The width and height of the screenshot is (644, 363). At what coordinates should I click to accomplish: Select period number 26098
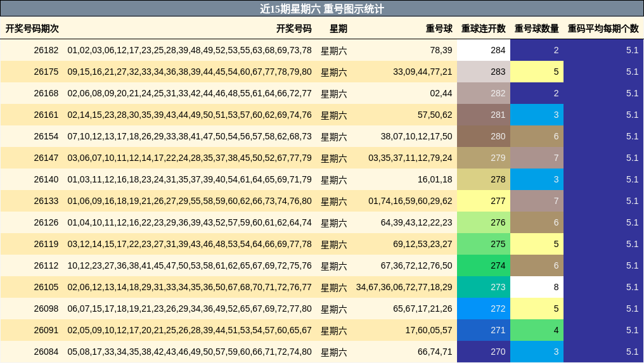46,309
